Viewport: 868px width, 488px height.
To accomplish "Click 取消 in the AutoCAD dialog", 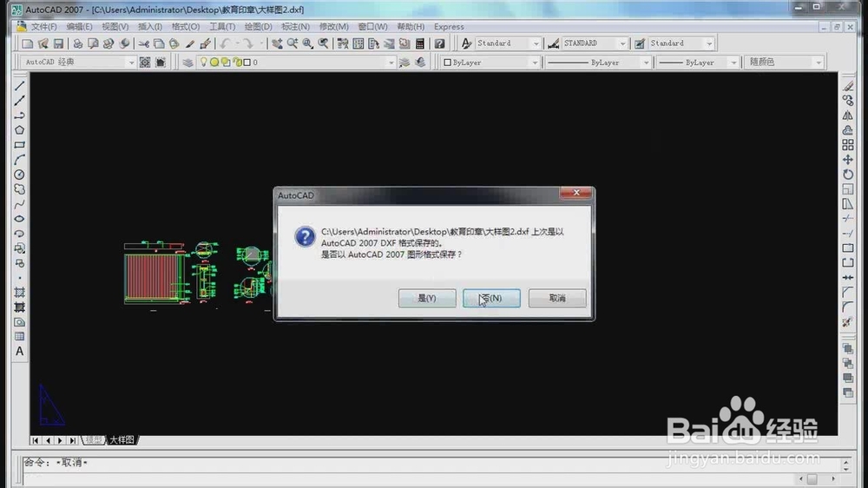I will [x=557, y=298].
